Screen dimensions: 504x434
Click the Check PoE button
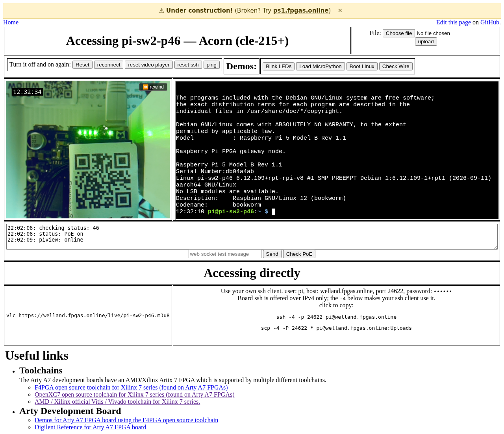pos(299,254)
